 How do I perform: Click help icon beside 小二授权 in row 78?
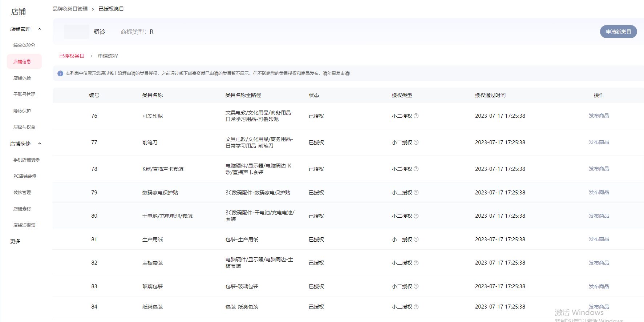(416, 169)
